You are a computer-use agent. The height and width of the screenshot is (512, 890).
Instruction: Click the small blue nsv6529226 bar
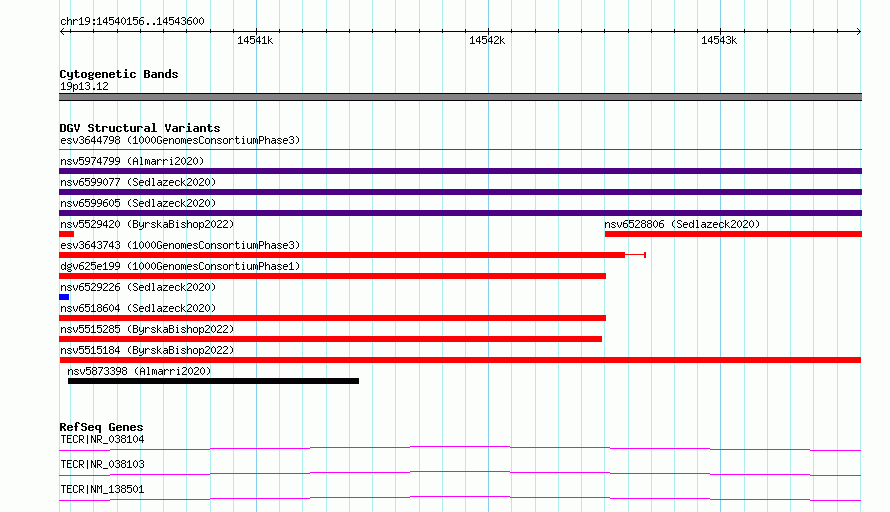pos(64,297)
